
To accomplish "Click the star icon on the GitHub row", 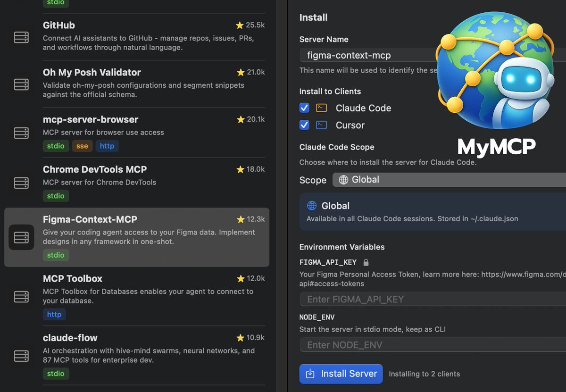I will 240,25.
